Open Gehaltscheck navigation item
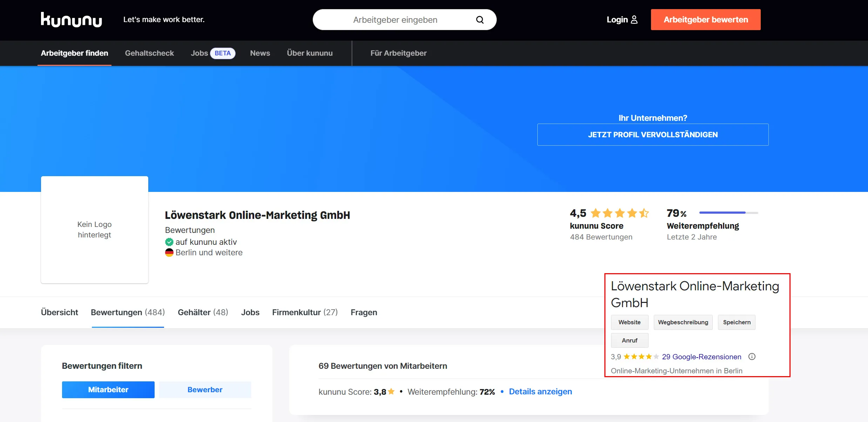Screen dimensions: 868x422 pyautogui.click(x=149, y=53)
